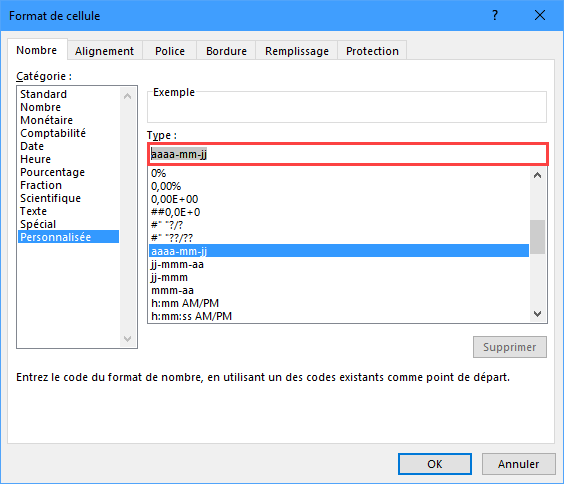This screenshot has width=564, height=484.
Task: Select the Date category
Action: click(x=68, y=146)
